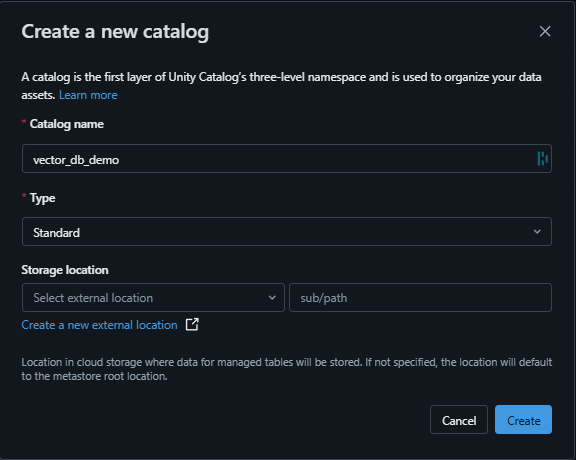Click the Catalog name field label

(x=66, y=124)
